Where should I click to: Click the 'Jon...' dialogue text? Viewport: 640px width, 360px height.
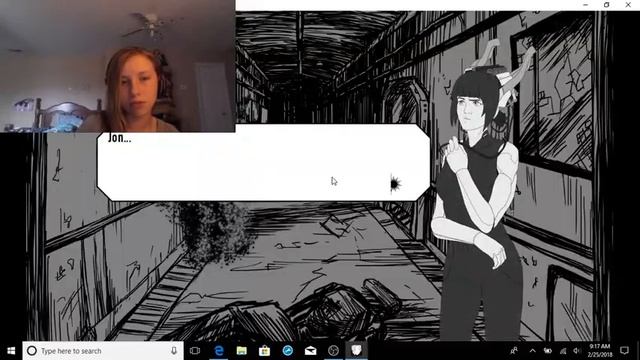(120, 138)
